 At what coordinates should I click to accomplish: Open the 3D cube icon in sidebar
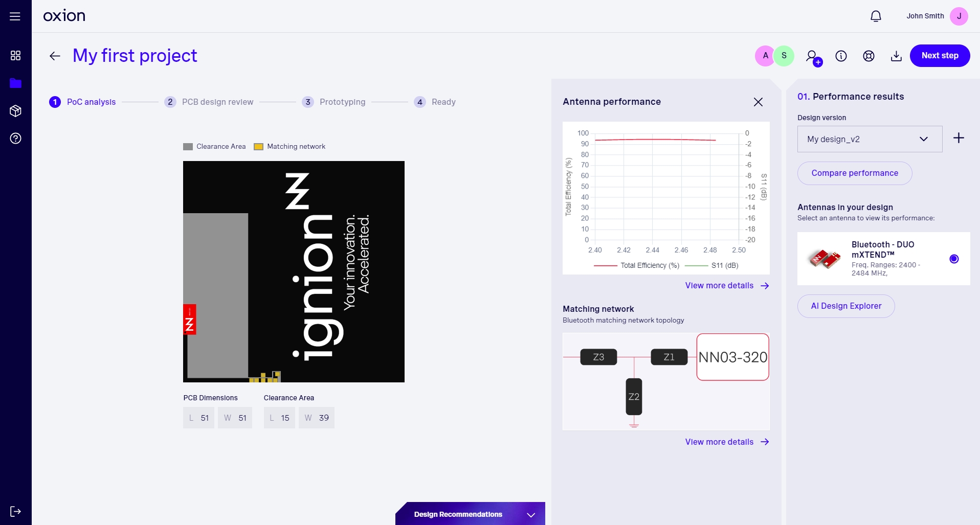tap(15, 111)
